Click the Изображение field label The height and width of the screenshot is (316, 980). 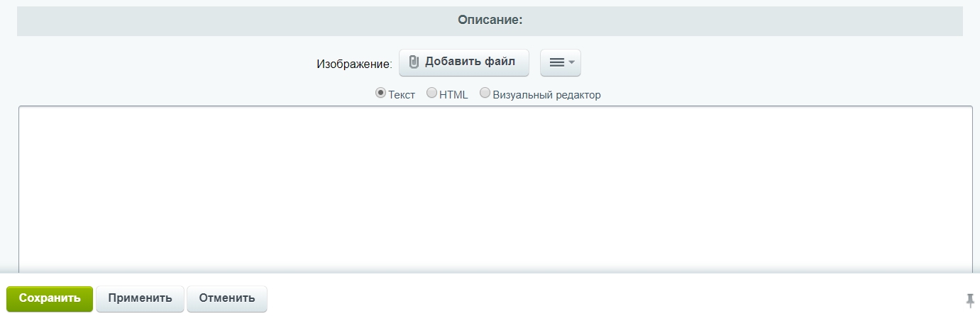click(x=354, y=64)
